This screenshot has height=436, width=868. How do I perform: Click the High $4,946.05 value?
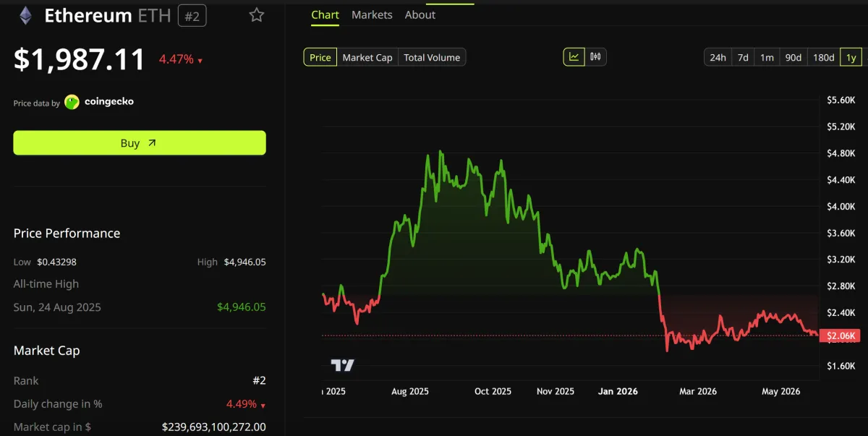click(244, 262)
